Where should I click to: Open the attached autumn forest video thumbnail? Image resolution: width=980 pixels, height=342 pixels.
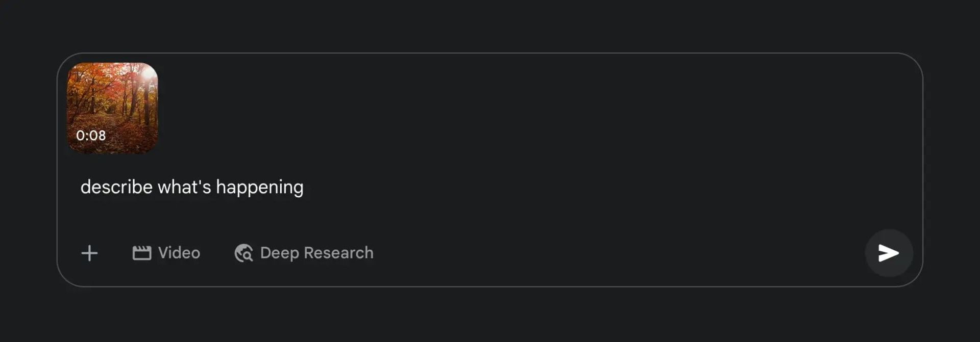[113, 108]
